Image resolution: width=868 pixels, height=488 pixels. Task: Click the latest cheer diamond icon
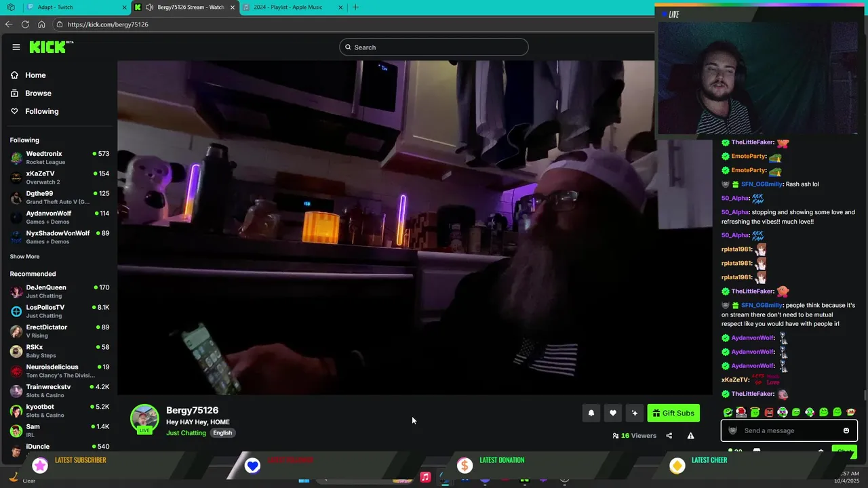click(x=677, y=466)
